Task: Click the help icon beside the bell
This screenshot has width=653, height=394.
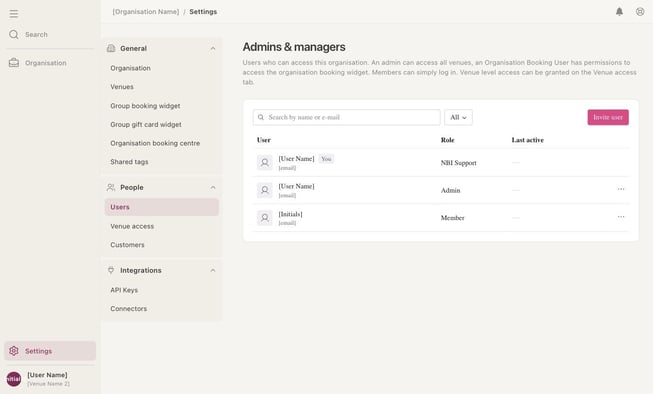Action: 640,12
